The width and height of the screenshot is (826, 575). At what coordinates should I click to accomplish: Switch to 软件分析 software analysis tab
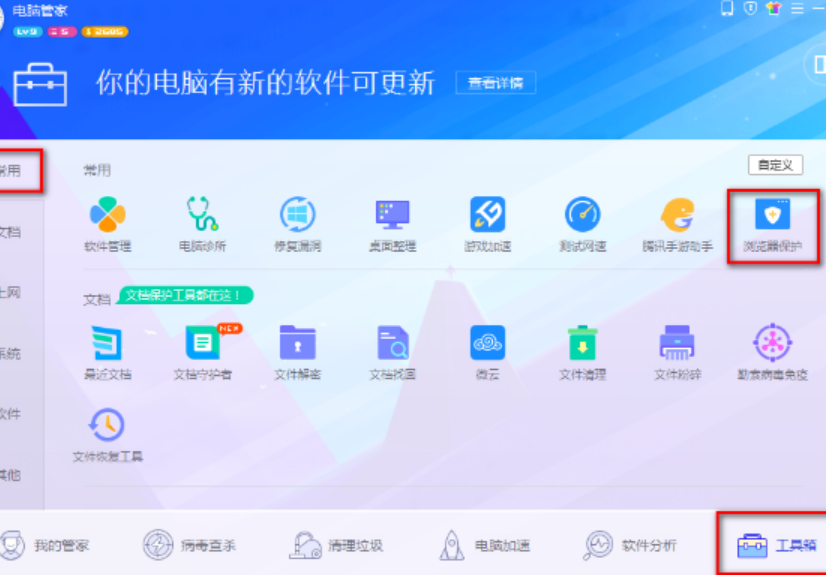(x=630, y=545)
